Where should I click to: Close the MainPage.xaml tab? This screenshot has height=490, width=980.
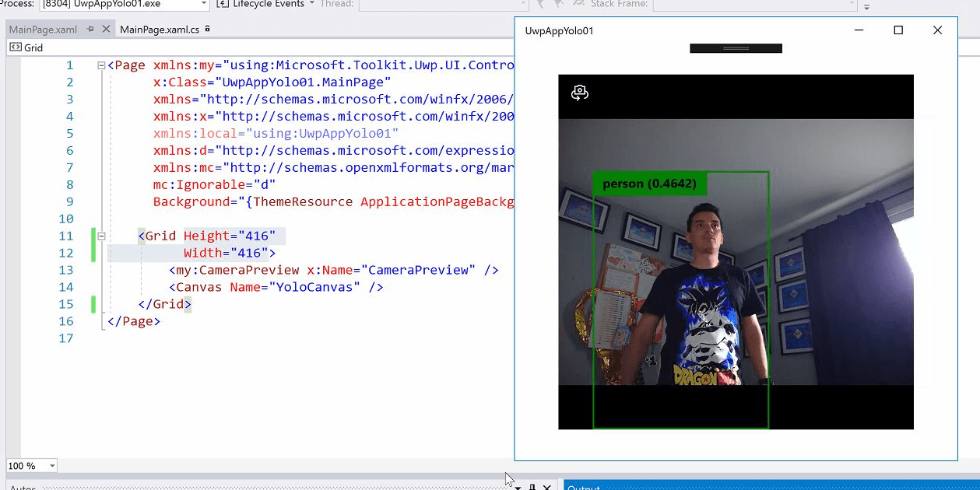pos(106,30)
